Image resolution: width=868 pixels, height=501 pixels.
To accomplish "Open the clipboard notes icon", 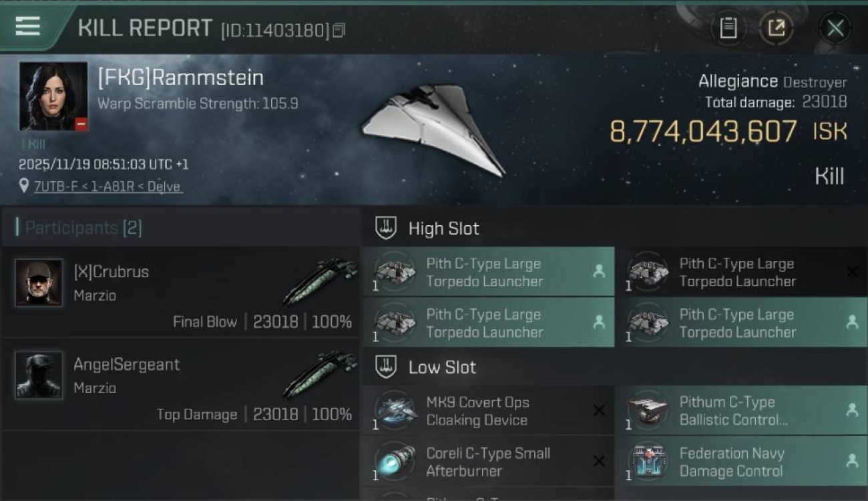I will click(728, 28).
